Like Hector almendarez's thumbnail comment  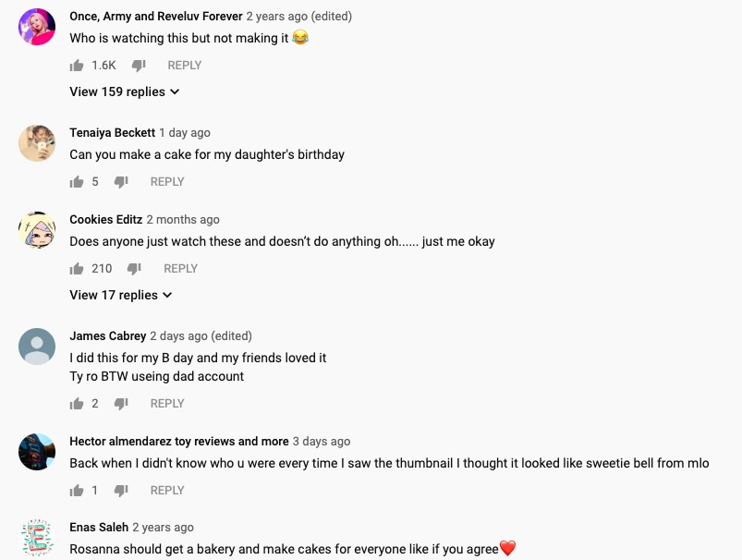[x=77, y=491]
